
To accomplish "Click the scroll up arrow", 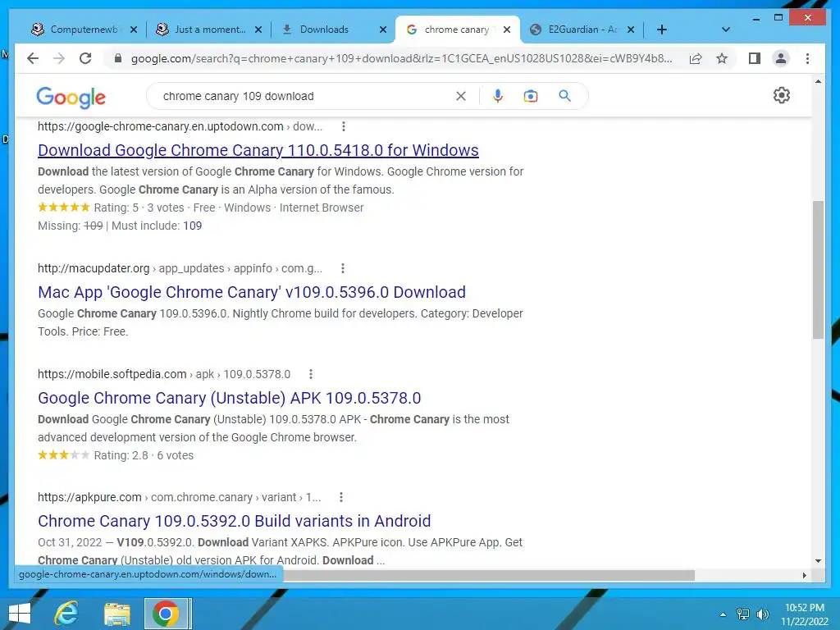I will 818,81.
